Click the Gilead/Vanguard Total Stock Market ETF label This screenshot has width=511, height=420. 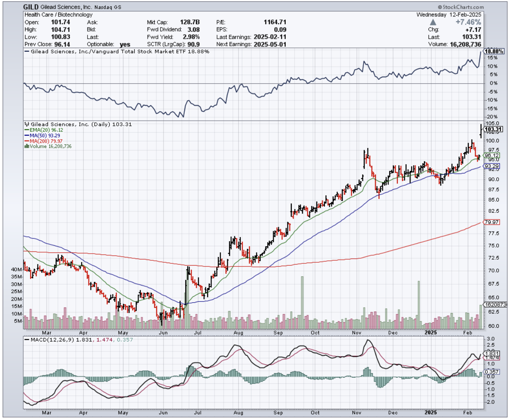[x=117, y=51]
